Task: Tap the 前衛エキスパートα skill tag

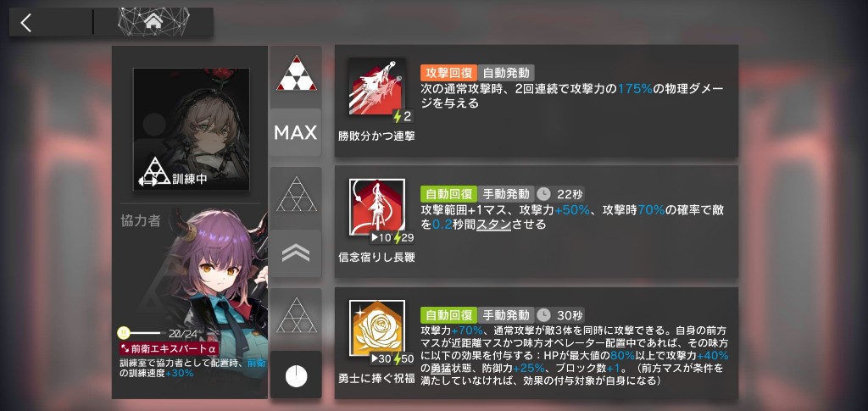Action: (170, 349)
